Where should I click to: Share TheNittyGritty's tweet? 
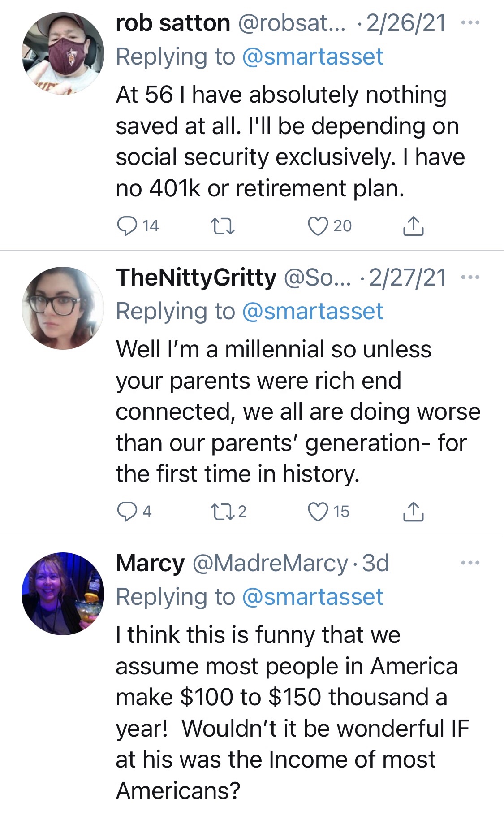pyautogui.click(x=413, y=512)
